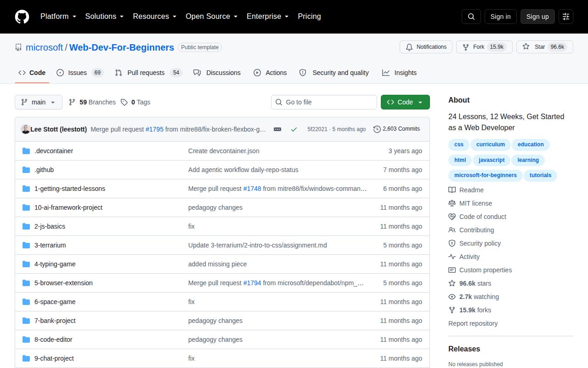Click the .devcontainer folder icon

(26, 151)
